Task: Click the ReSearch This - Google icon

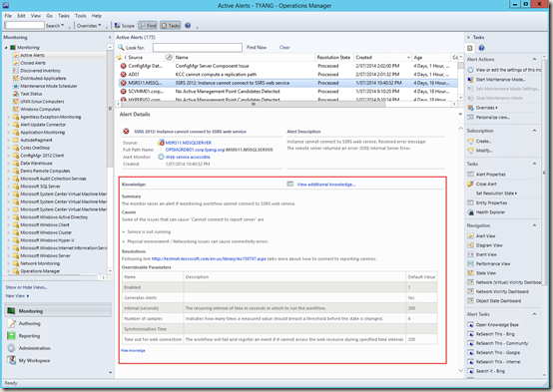Action: (470, 352)
